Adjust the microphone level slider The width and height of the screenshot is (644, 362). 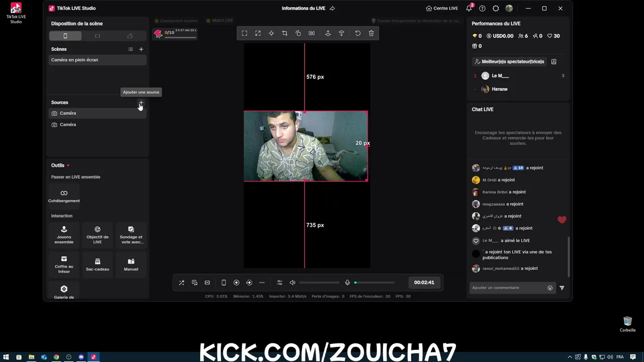[x=374, y=283]
